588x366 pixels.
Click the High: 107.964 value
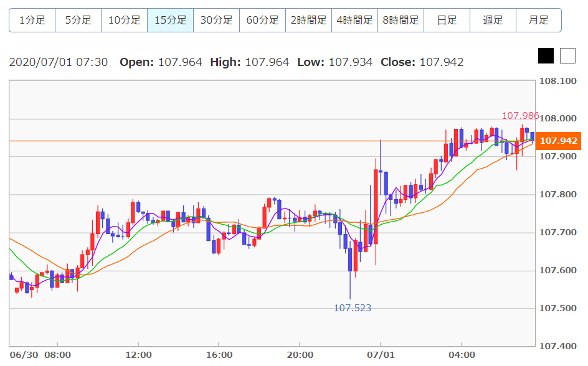coord(249,62)
